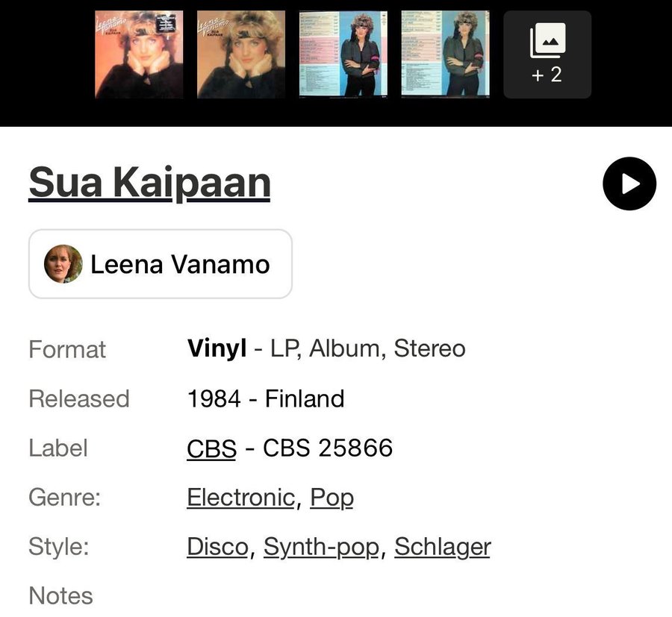Open the fourth album image thumbnail
The image size is (672, 617).
click(445, 54)
